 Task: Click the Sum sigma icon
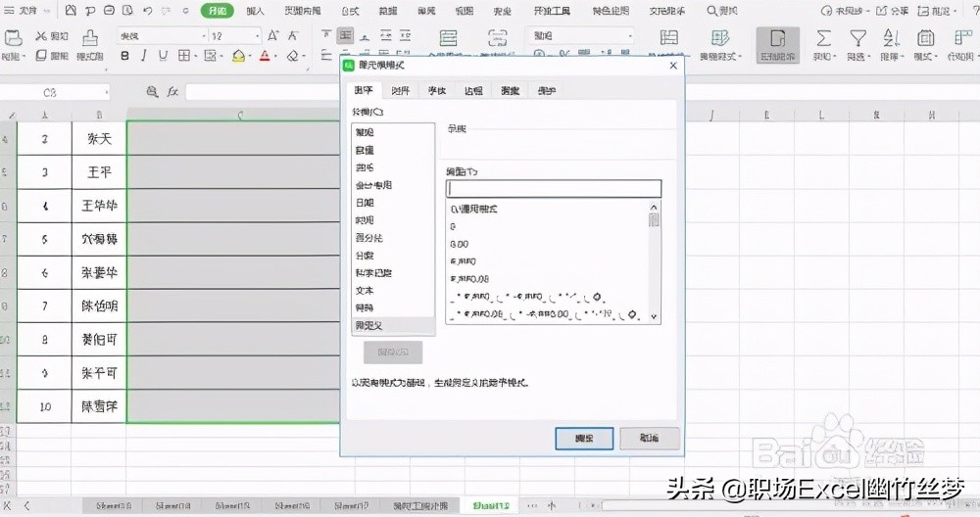click(824, 38)
